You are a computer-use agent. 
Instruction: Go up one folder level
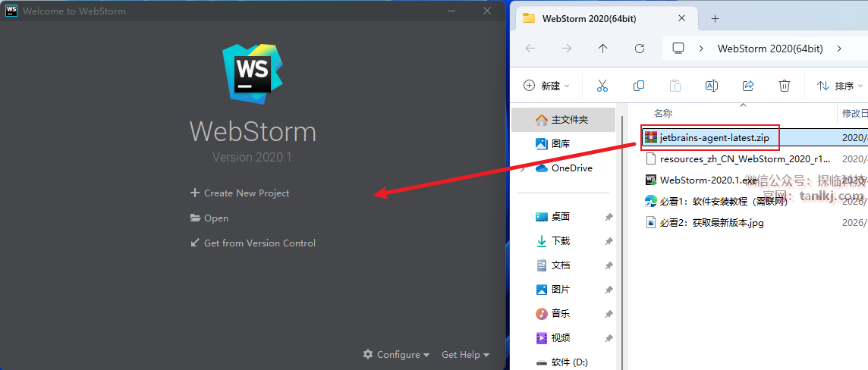pyautogui.click(x=603, y=49)
